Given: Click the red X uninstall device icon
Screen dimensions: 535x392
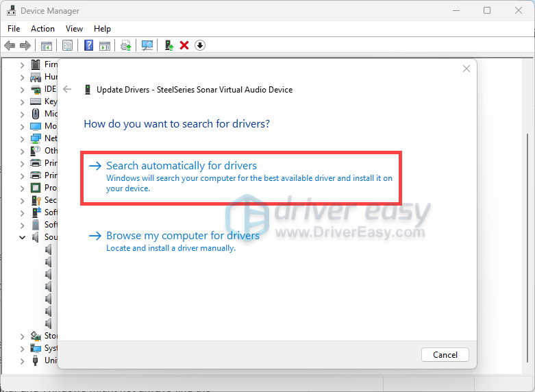Looking at the screenshot, I should pyautogui.click(x=184, y=45).
